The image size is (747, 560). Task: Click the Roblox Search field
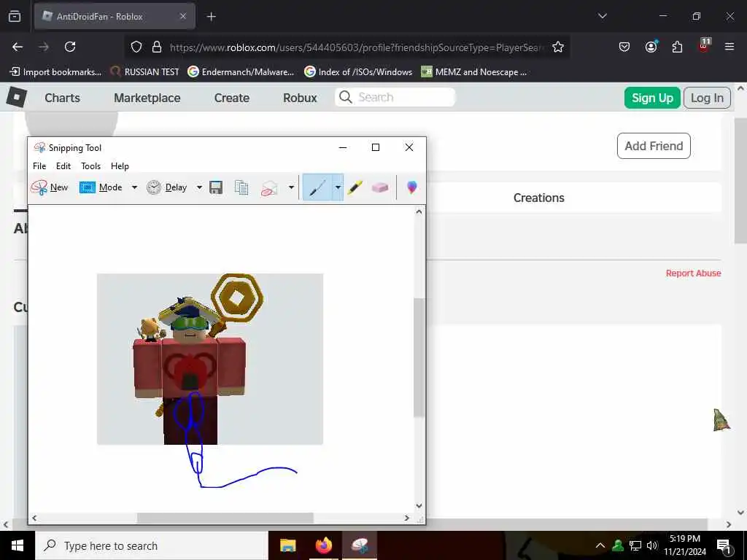tap(395, 98)
